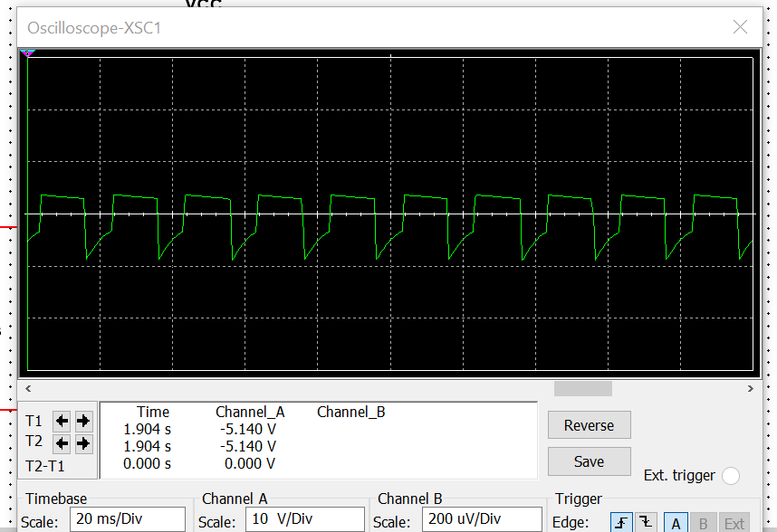Move cursor T2 left with arrow
Viewport: 777px width, 532px height.
[62, 443]
